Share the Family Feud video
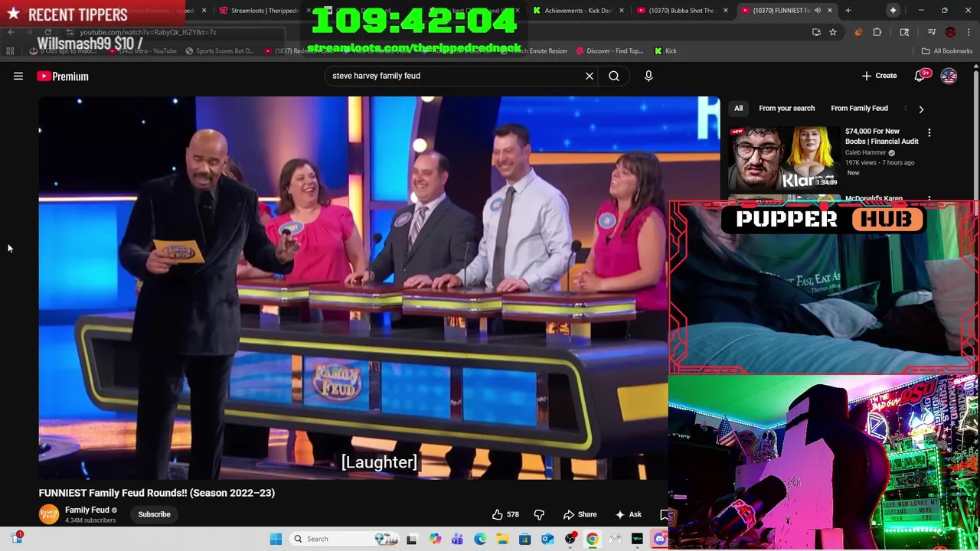The width and height of the screenshot is (980, 551). 580,514
